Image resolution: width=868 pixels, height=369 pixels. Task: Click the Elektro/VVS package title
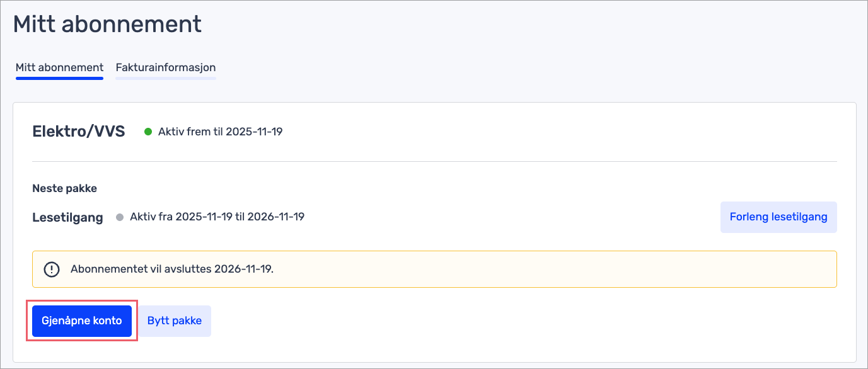point(79,132)
